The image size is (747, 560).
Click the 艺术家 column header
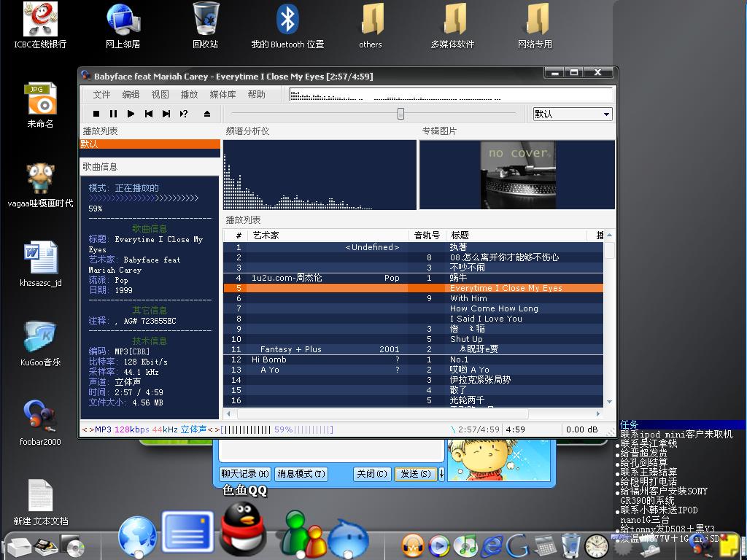pyautogui.click(x=328, y=236)
